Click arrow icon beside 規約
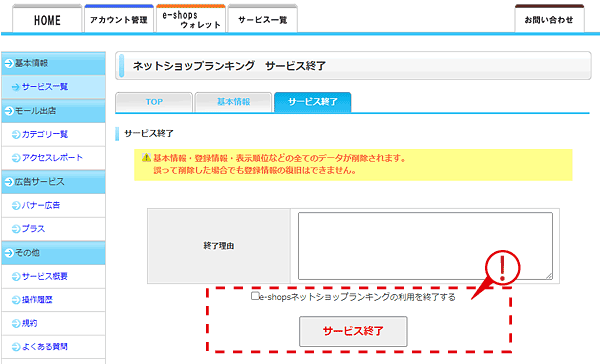Viewport: 600px width, 364px height. (x=16, y=323)
